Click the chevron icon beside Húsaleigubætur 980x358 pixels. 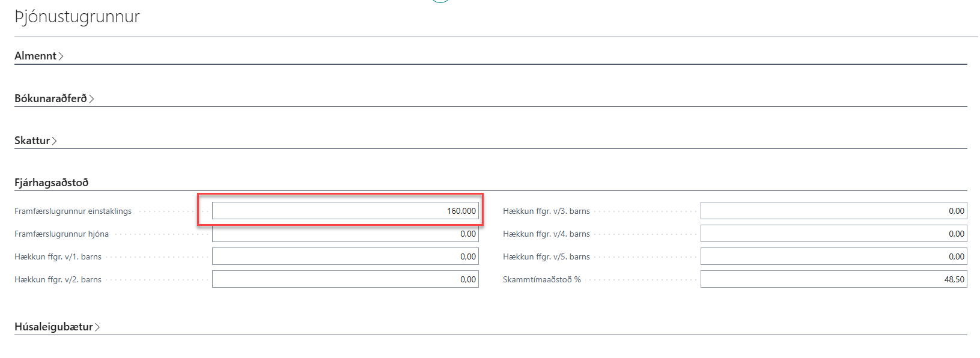pos(97,327)
